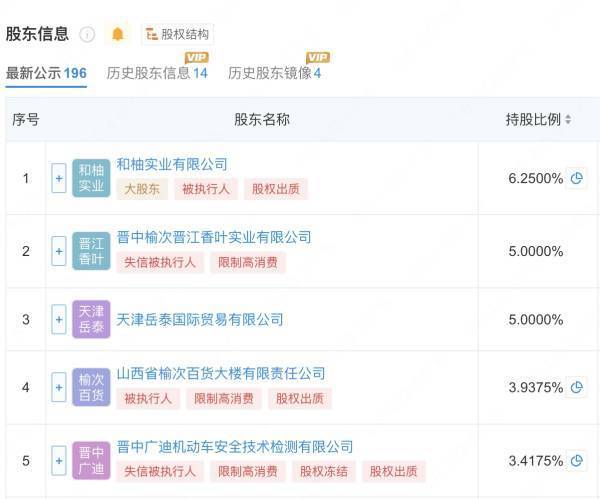Click pie chart icon next to 3.4175%

[576, 460]
